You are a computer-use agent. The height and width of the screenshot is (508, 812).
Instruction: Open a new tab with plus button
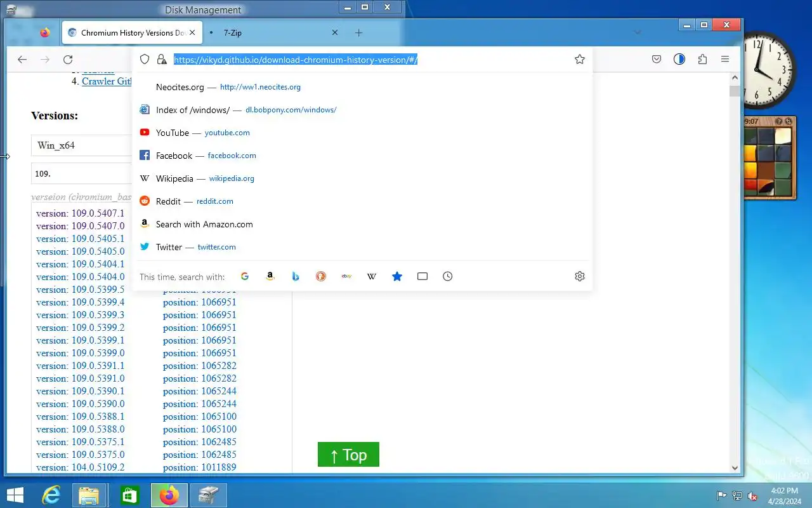(358, 32)
